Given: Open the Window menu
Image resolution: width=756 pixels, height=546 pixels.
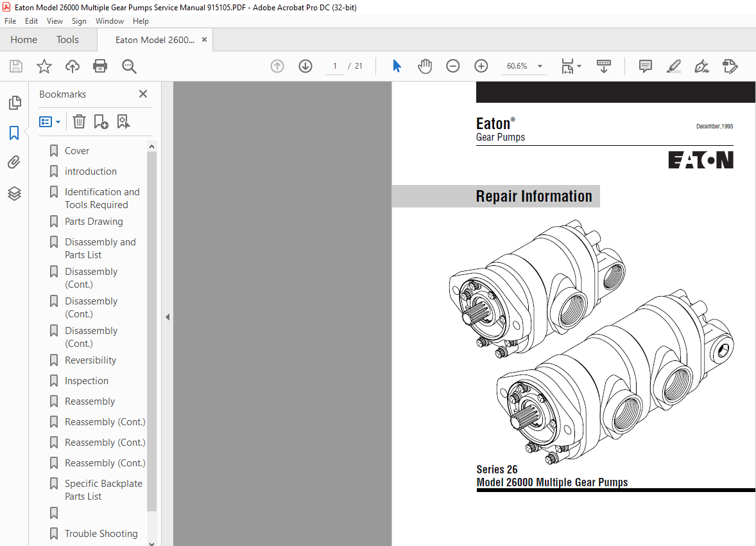Looking at the screenshot, I should [x=110, y=21].
